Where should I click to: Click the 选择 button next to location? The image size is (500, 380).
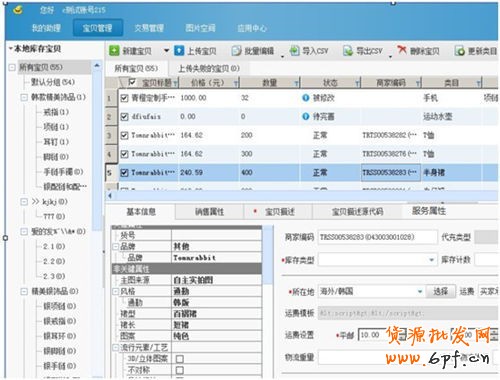click(x=440, y=291)
